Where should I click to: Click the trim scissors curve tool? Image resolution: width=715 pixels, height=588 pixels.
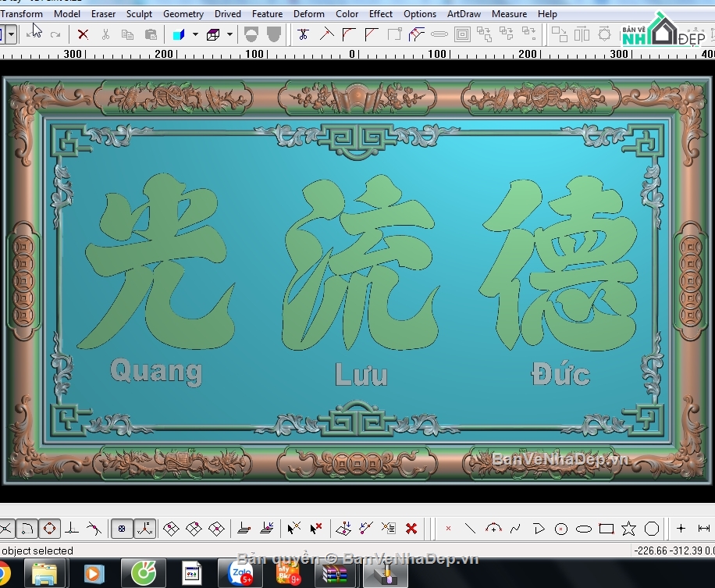tap(303, 34)
